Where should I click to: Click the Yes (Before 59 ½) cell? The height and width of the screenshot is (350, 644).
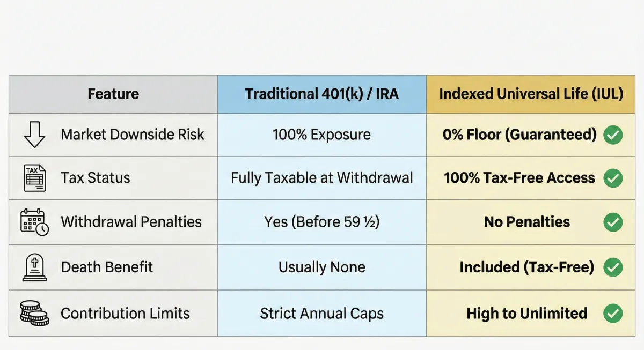pyautogui.click(x=322, y=222)
